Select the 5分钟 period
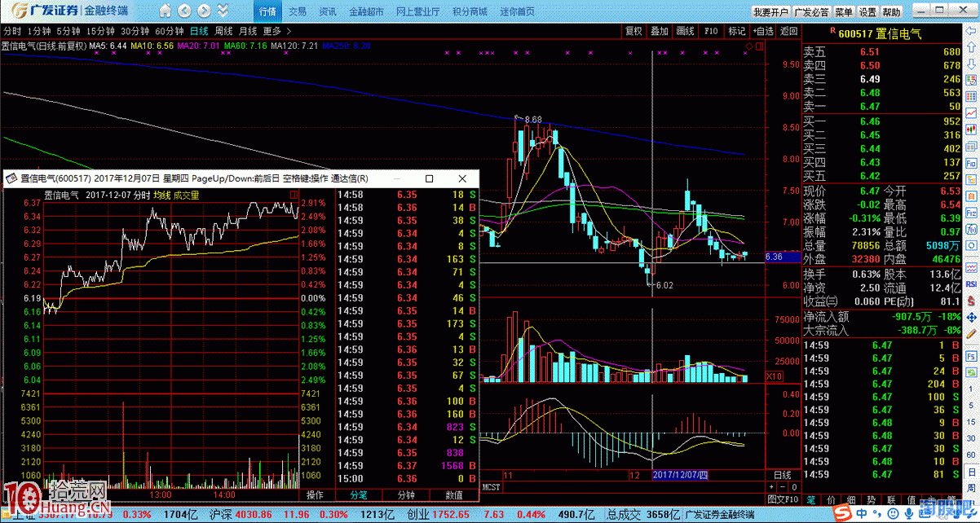The height and width of the screenshot is (523, 980). [x=68, y=31]
